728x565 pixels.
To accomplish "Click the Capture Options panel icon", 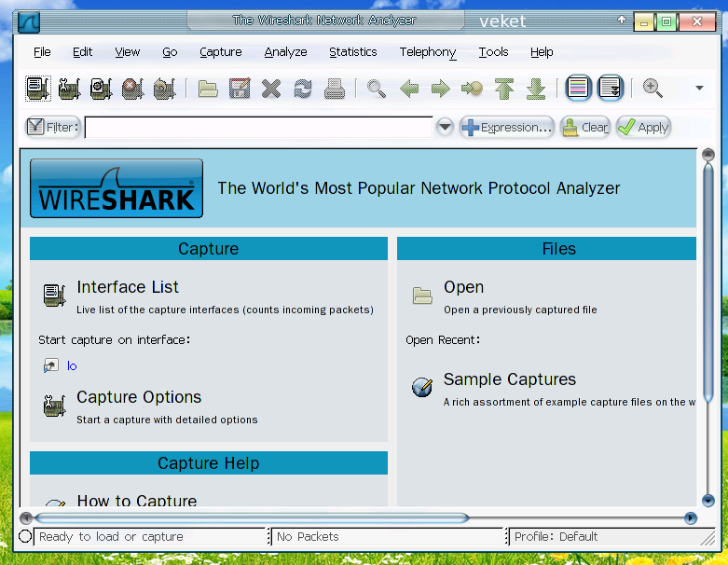I will click(x=54, y=406).
